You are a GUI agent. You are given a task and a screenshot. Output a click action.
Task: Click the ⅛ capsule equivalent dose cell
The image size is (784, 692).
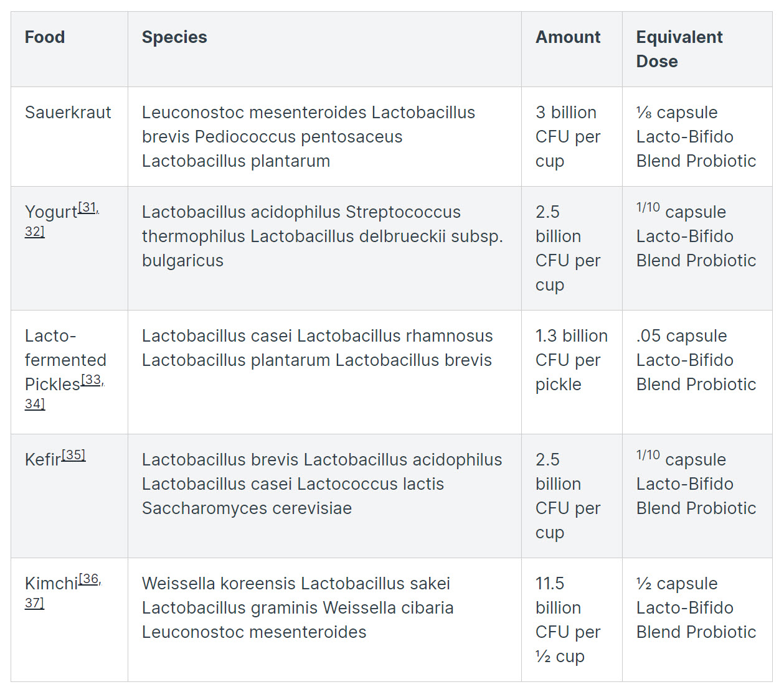(x=696, y=137)
